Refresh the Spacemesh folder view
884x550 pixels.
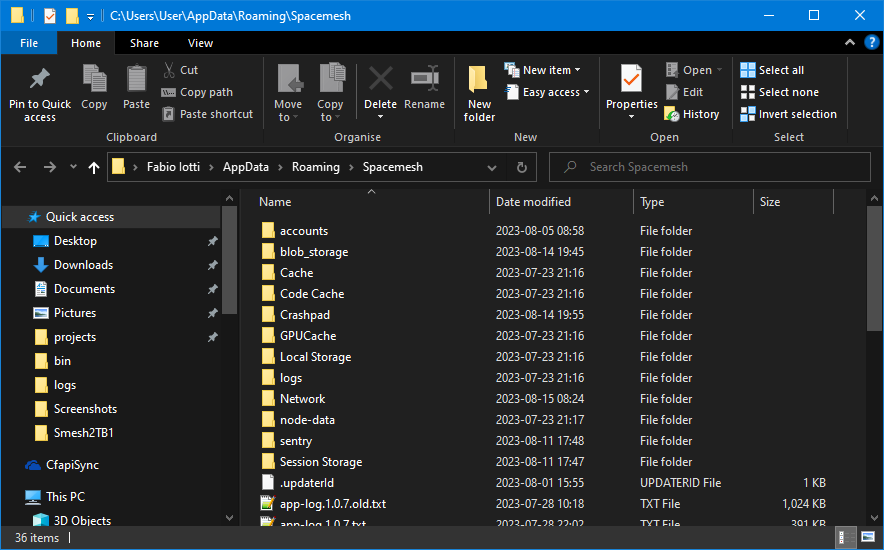pyautogui.click(x=521, y=167)
